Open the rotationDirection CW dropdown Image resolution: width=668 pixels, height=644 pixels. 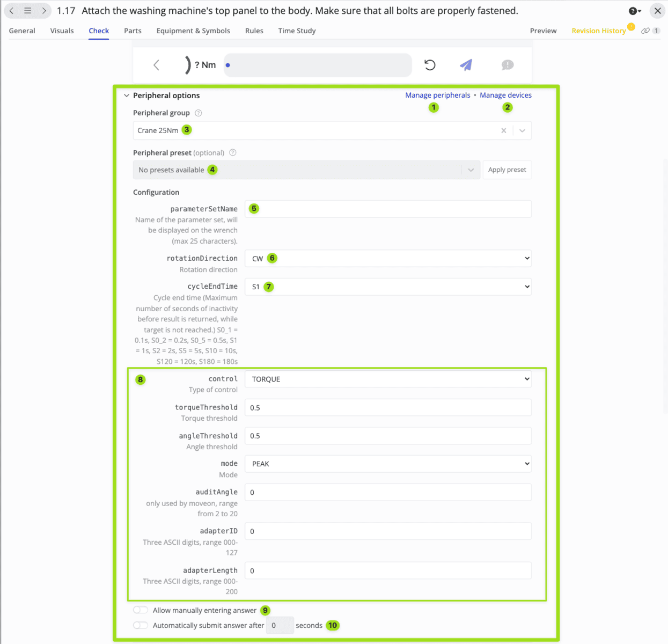pyautogui.click(x=387, y=258)
